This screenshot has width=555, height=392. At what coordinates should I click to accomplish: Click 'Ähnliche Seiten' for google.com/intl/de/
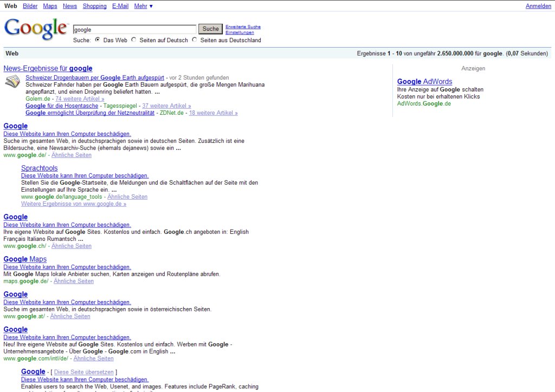(x=93, y=358)
